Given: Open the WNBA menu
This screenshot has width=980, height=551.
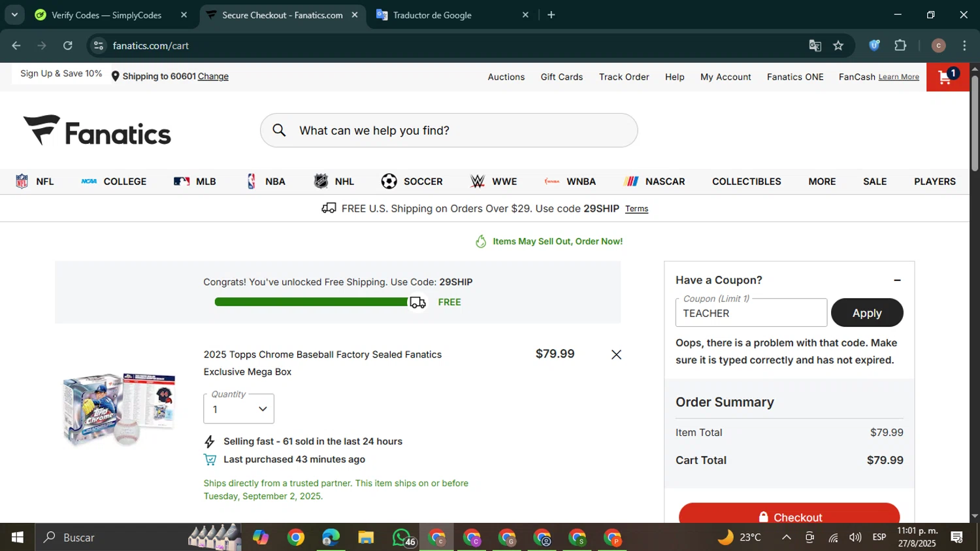Looking at the screenshot, I should [x=570, y=182].
